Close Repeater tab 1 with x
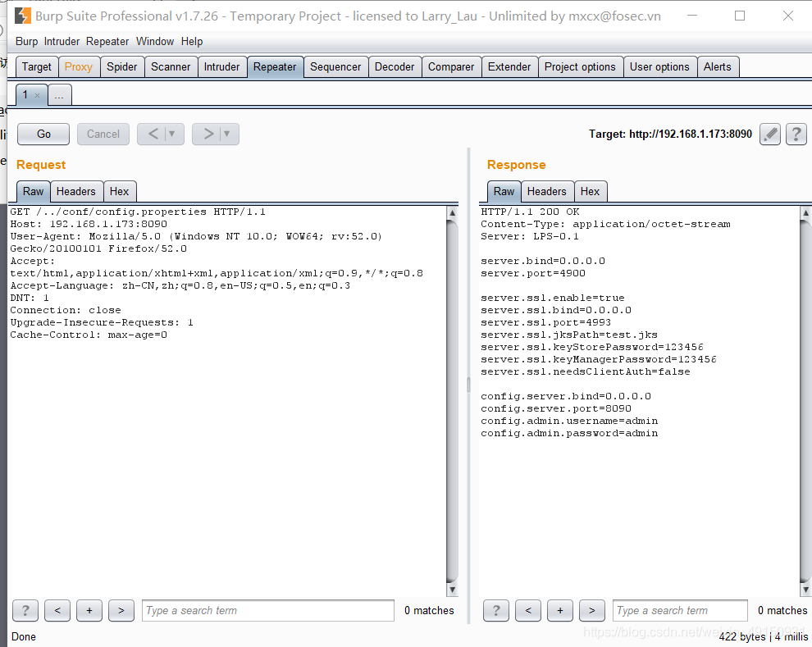The height and width of the screenshot is (647, 812). [x=37, y=95]
